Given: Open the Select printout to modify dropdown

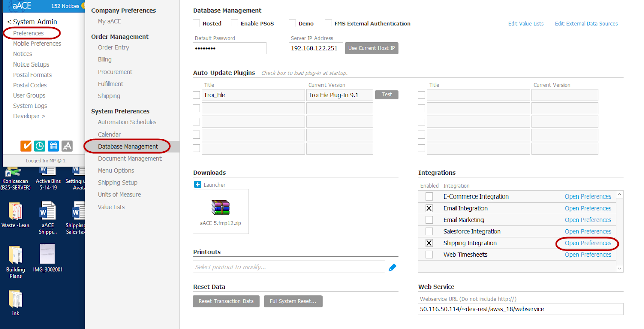Looking at the screenshot, I should click(289, 267).
